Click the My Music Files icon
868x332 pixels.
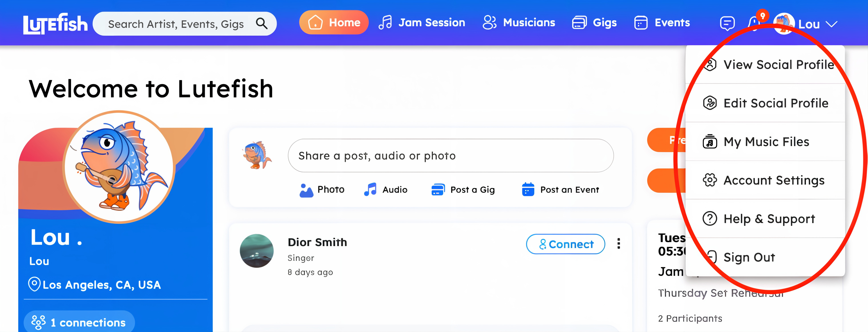click(x=710, y=142)
